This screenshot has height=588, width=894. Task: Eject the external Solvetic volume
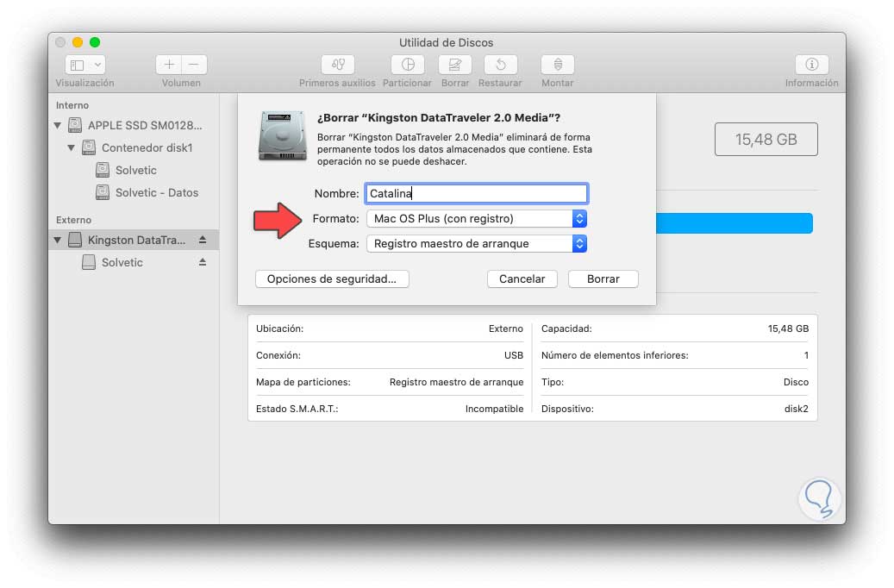(x=203, y=262)
